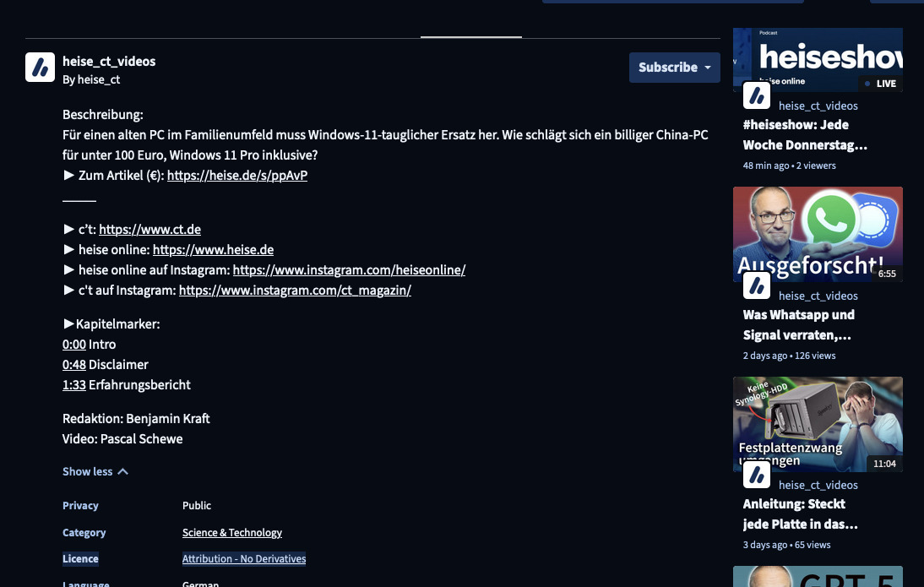
Task: Click the 'Licence' label
Action: 81,559
